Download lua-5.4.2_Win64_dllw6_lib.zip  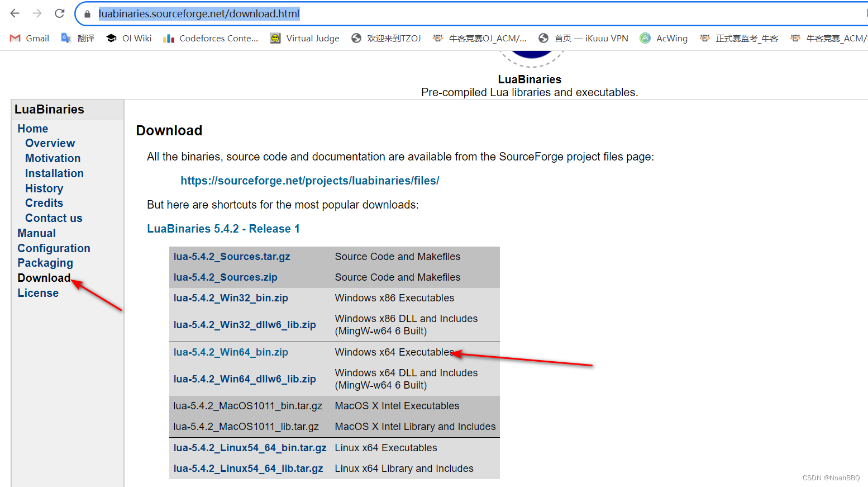pos(245,379)
